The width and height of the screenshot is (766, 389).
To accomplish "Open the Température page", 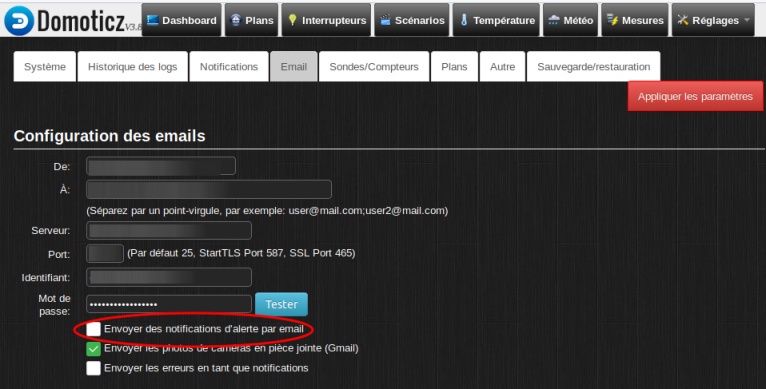I will tap(496, 20).
